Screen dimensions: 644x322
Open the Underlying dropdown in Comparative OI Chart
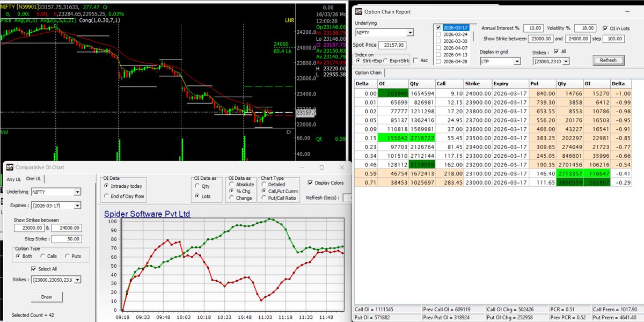[x=77, y=192]
